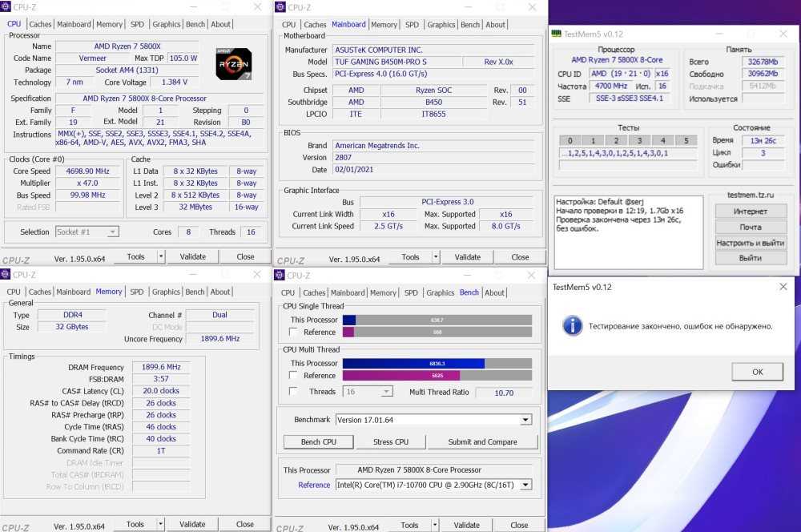This screenshot has width=801, height=532.
Task: Tick the Reference checkbox under CPU Single Thread
Action: pyautogui.click(x=293, y=332)
